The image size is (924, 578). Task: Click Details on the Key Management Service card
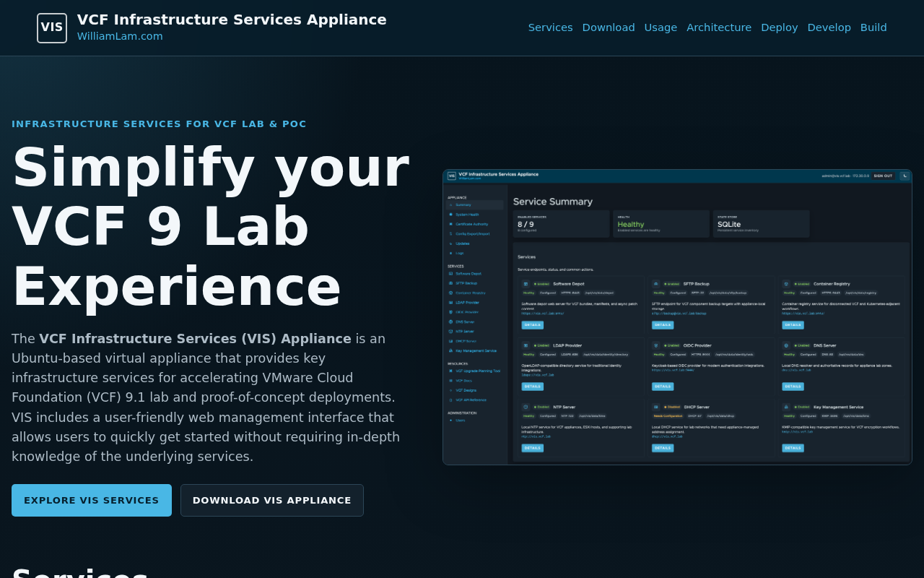tap(793, 448)
